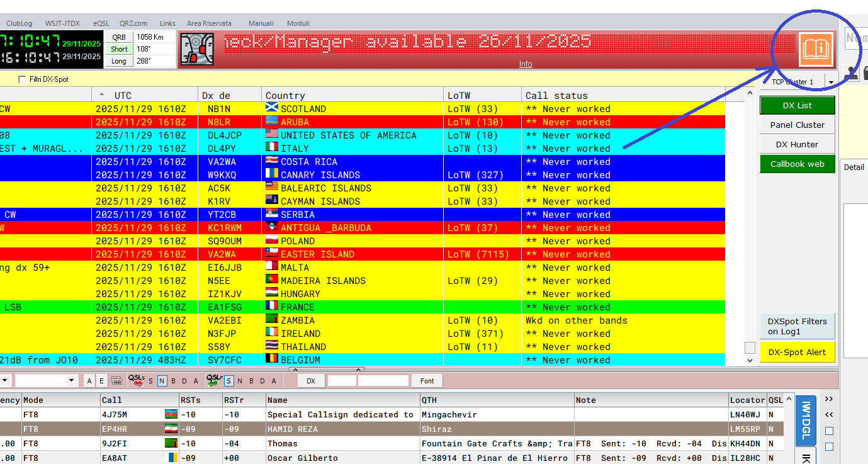
Task: Click the Font button
Action: pyautogui.click(x=427, y=381)
